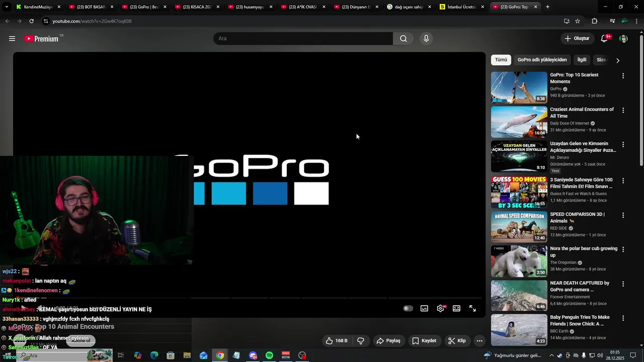Switch to dağ sıçanı sahip browser tab
Screen dimensions: 644x362
tap(409, 7)
